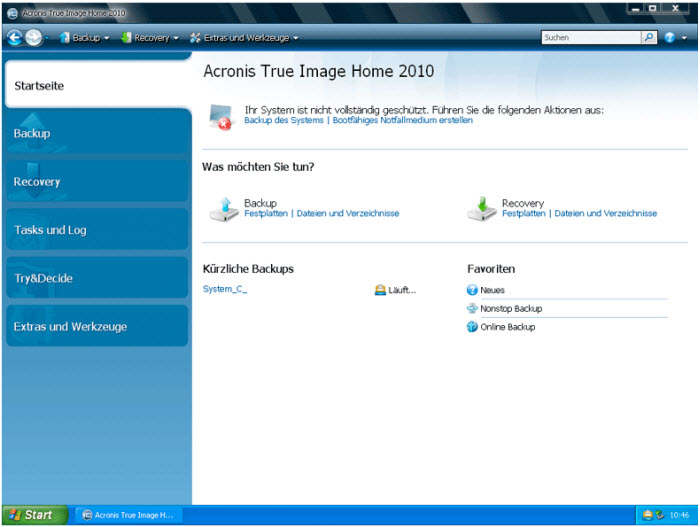
Task: Click Dateien und Verzeichnisse under Backup
Action: pyautogui.click(x=348, y=213)
